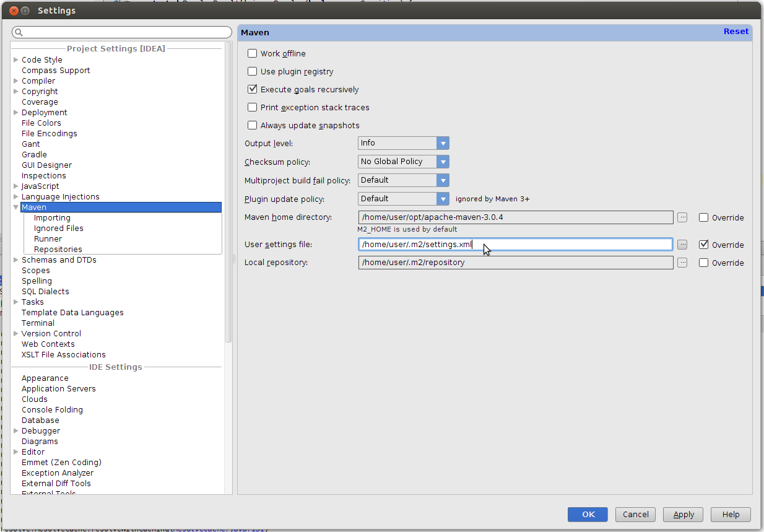The image size is (764, 532).
Task: Check Override for Local repository
Action: pyautogui.click(x=703, y=263)
